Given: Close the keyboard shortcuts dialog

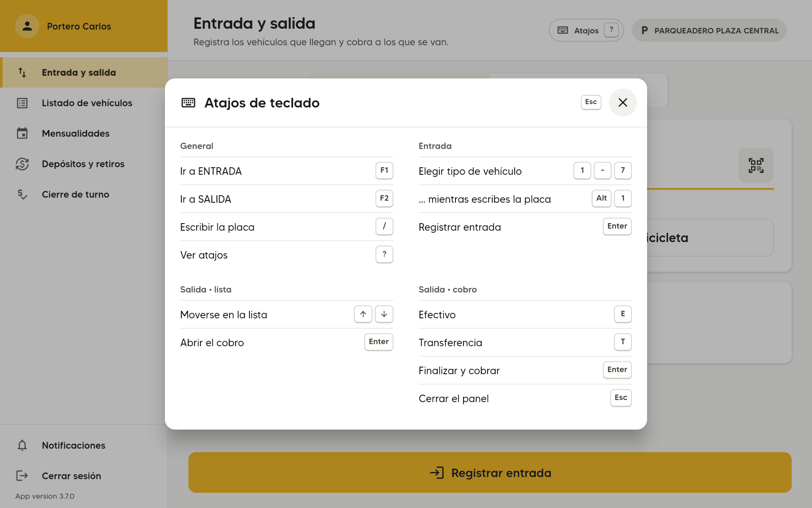Looking at the screenshot, I should click(623, 102).
